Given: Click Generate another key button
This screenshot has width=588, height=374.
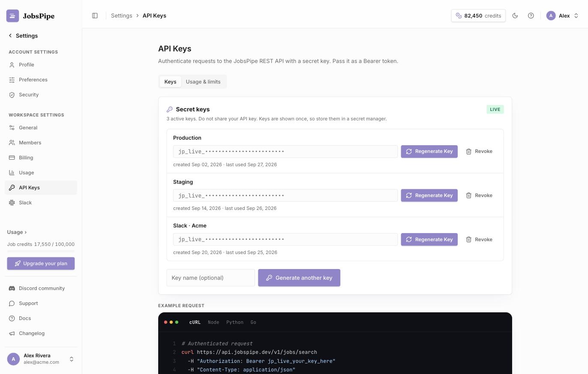Looking at the screenshot, I should click(x=299, y=278).
